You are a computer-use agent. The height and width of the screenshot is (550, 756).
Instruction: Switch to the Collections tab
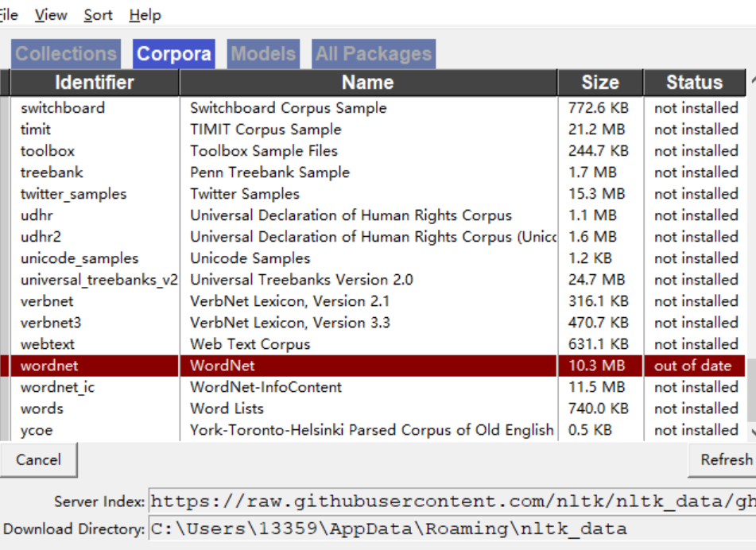[65, 53]
